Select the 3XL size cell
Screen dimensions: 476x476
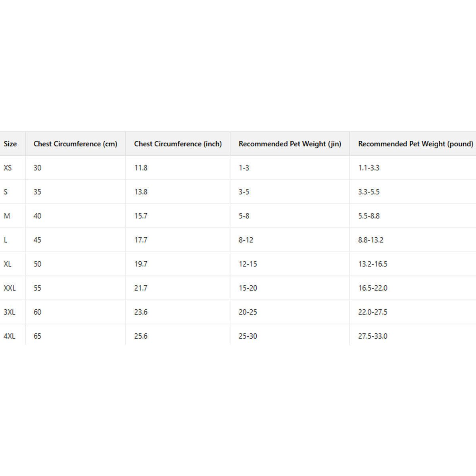click(x=10, y=312)
